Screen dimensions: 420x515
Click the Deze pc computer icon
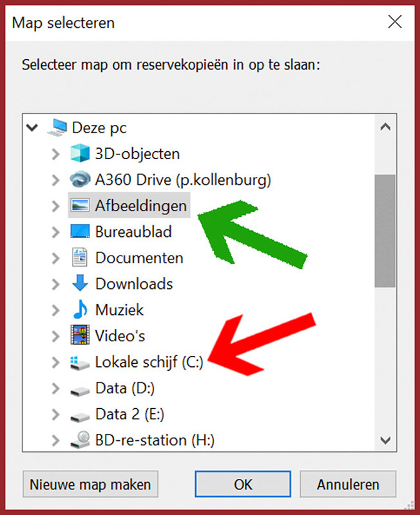[57, 127]
